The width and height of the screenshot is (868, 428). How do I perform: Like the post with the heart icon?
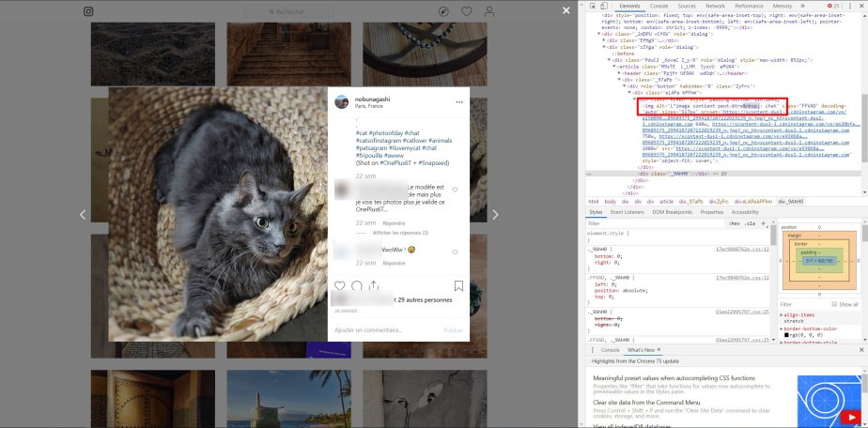point(339,286)
